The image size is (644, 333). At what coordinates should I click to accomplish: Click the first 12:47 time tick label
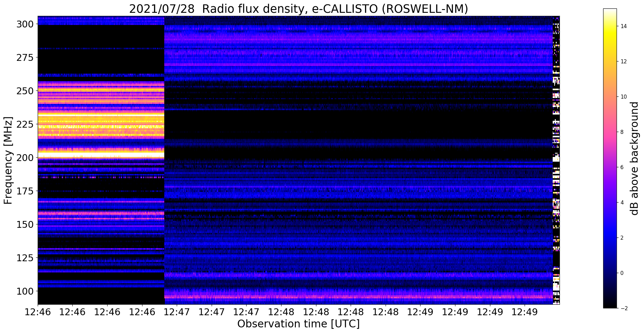tap(177, 312)
